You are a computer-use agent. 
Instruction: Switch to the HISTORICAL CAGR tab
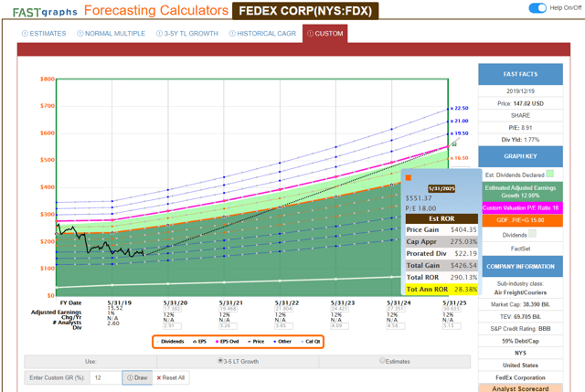coord(262,34)
